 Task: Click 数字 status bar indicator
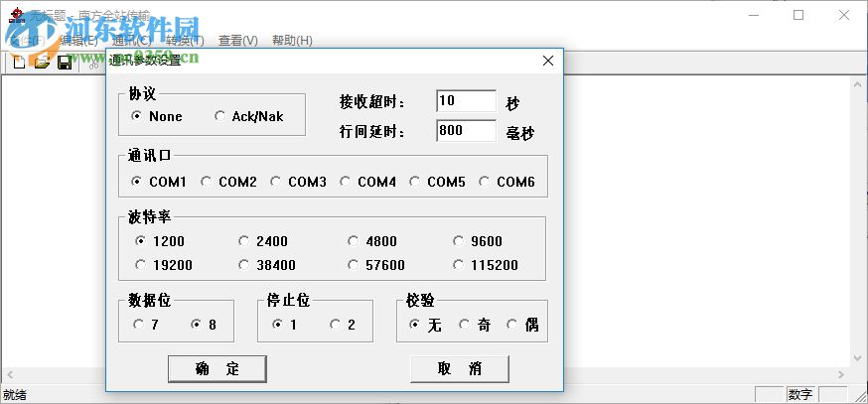coord(800,395)
